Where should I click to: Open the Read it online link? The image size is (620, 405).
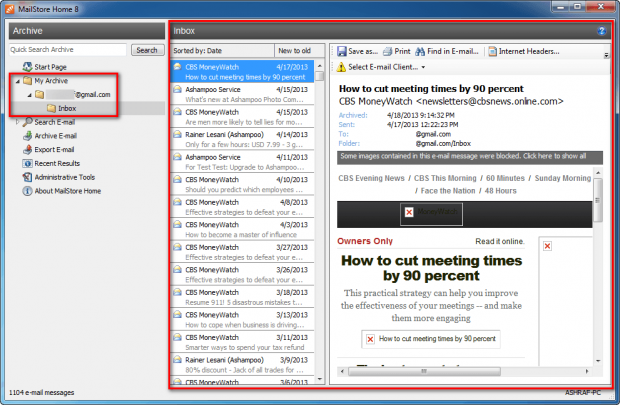(x=500, y=241)
